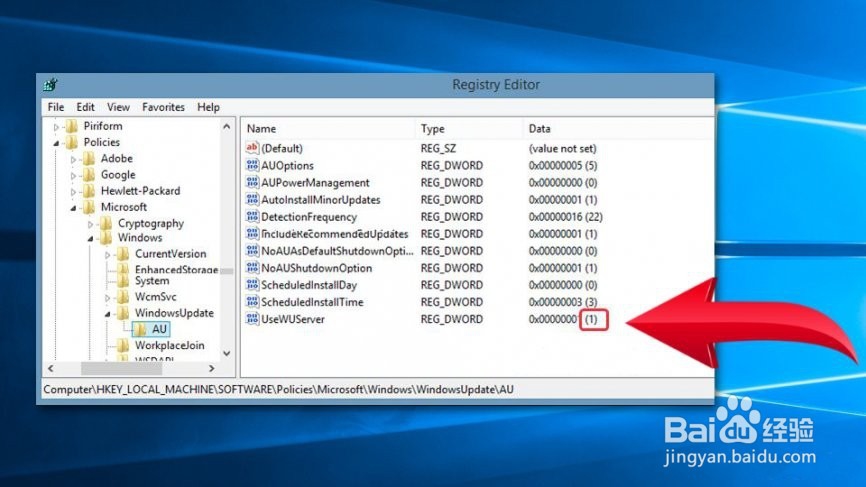Expand the WcmSvc key
The width and height of the screenshot is (866, 487).
pos(108,298)
